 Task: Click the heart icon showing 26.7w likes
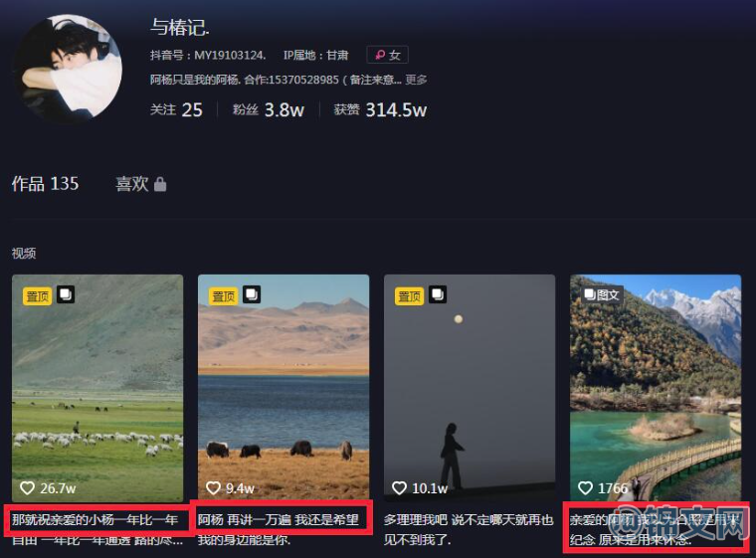coord(27,488)
